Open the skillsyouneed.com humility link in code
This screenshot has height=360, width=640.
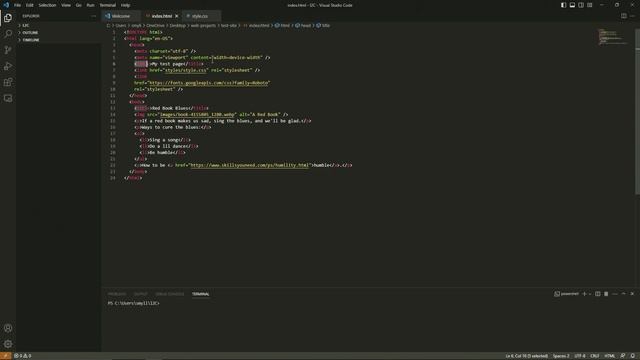pyautogui.click(x=249, y=165)
